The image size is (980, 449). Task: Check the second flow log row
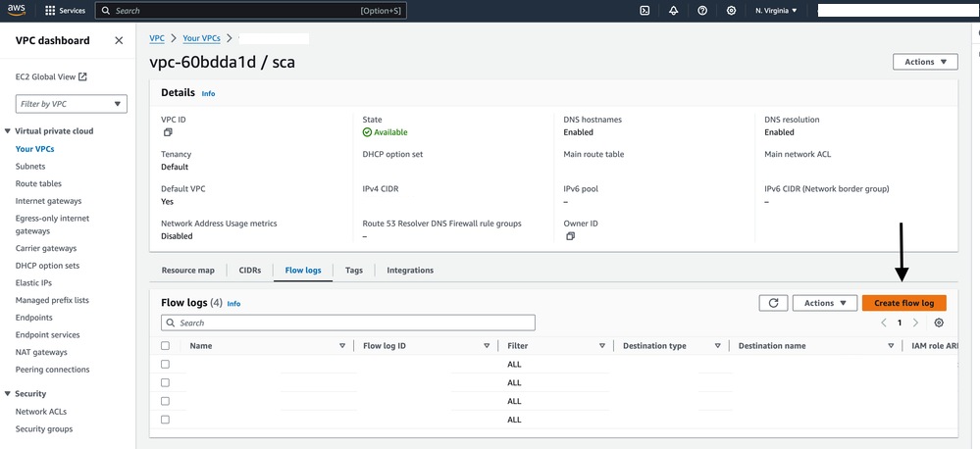(165, 382)
